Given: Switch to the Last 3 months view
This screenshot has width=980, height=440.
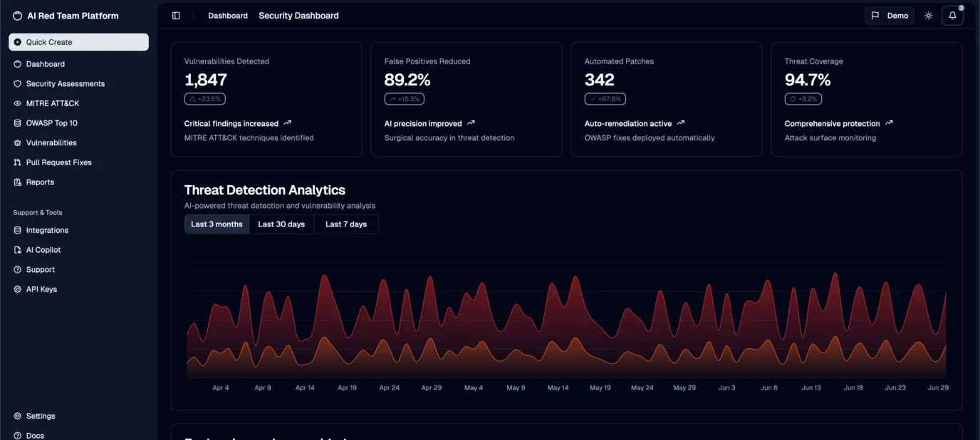Looking at the screenshot, I should [x=217, y=224].
